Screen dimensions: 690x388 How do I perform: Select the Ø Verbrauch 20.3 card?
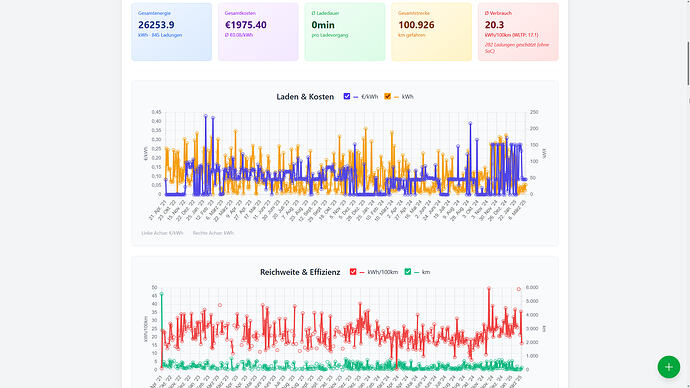518,32
